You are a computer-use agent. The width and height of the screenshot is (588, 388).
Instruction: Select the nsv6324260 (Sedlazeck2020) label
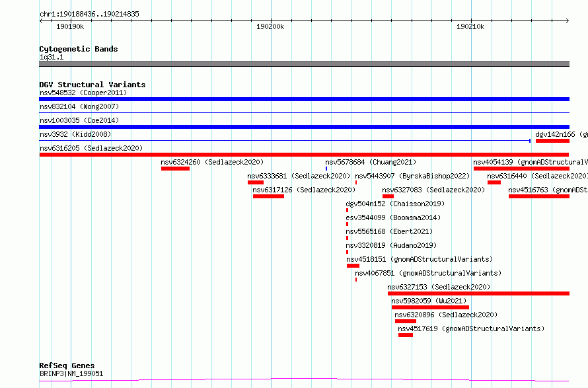pyautogui.click(x=212, y=162)
